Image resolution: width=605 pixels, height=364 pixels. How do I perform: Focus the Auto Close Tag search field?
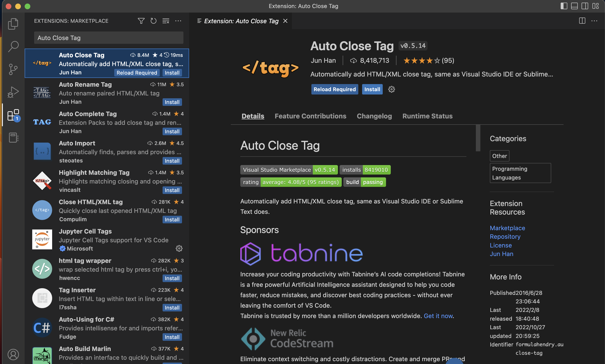pos(109,38)
